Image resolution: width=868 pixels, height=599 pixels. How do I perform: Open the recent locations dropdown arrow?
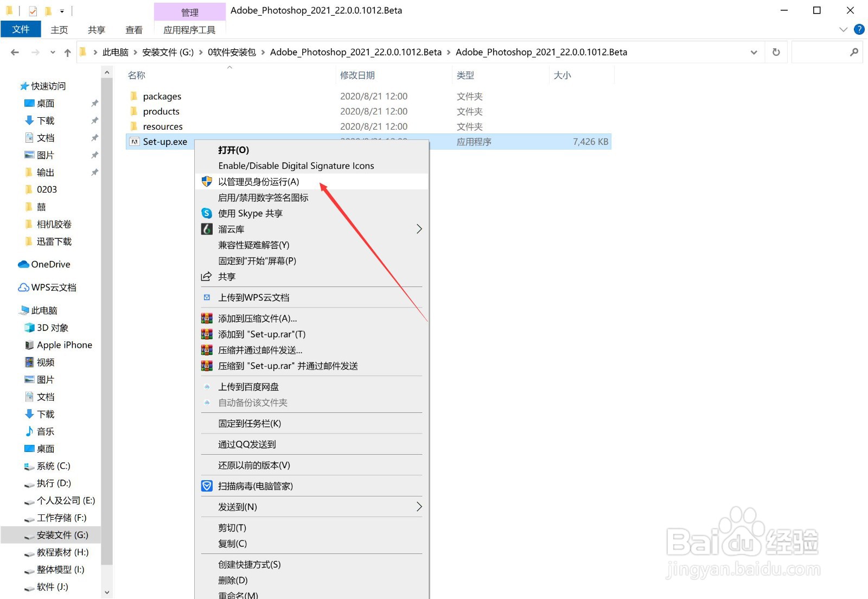click(x=53, y=52)
